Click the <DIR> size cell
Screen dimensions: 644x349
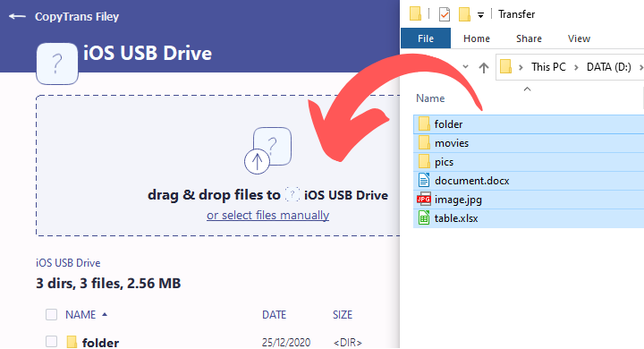click(x=347, y=342)
